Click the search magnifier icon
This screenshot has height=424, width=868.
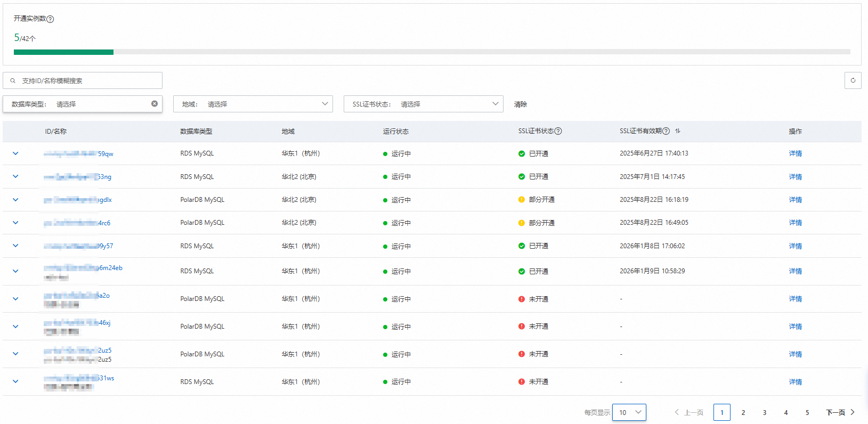[x=13, y=81]
